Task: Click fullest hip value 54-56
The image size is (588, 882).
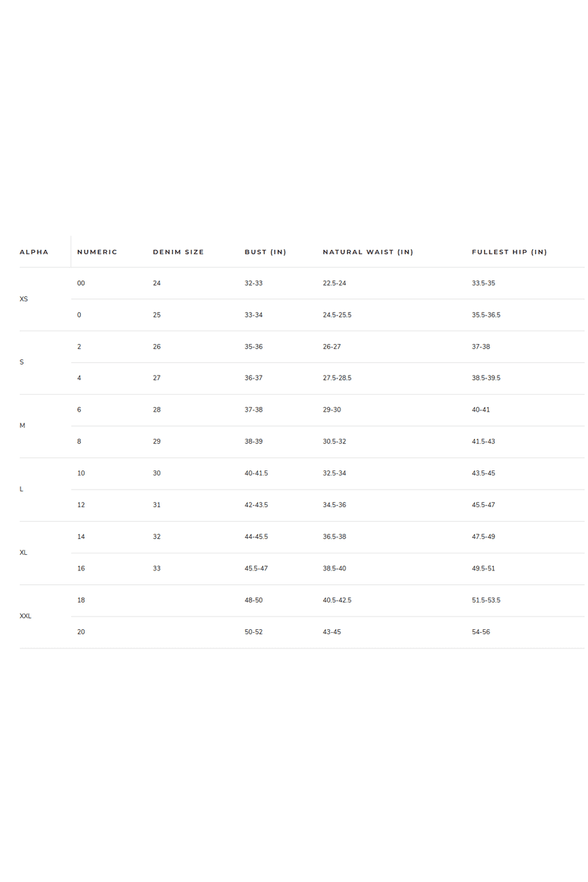Action: pos(481,632)
